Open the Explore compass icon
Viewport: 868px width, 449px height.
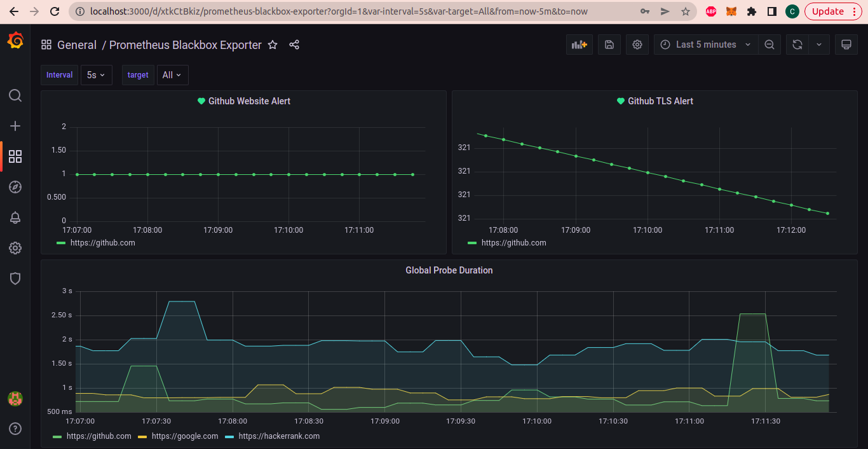pyautogui.click(x=15, y=187)
